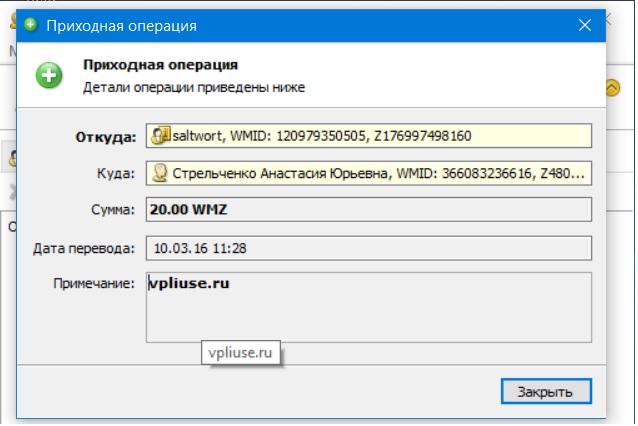
Task: Select the Откуда field with saltwort WMID
Action: (369, 135)
